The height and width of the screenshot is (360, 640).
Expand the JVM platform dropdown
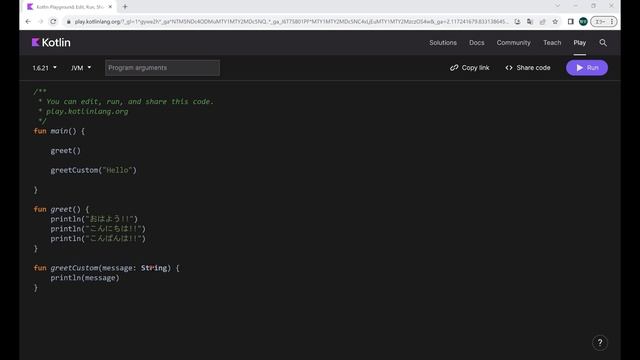pyautogui.click(x=81, y=68)
